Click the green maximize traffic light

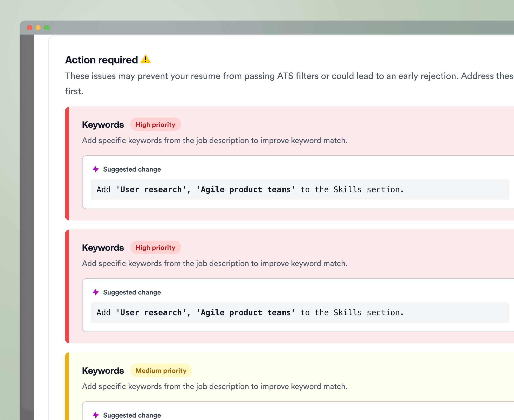point(46,28)
